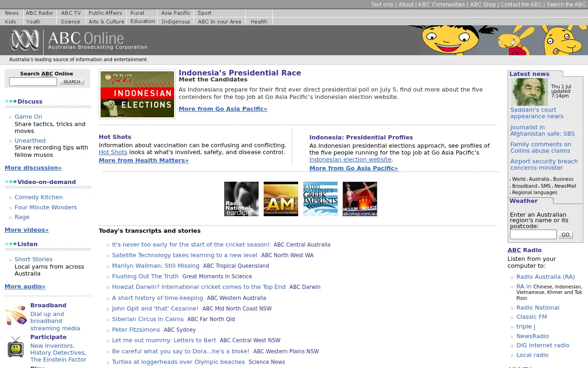Screen dimensions: 588x368
Task: Click the weather GO button
Action: (x=565, y=235)
